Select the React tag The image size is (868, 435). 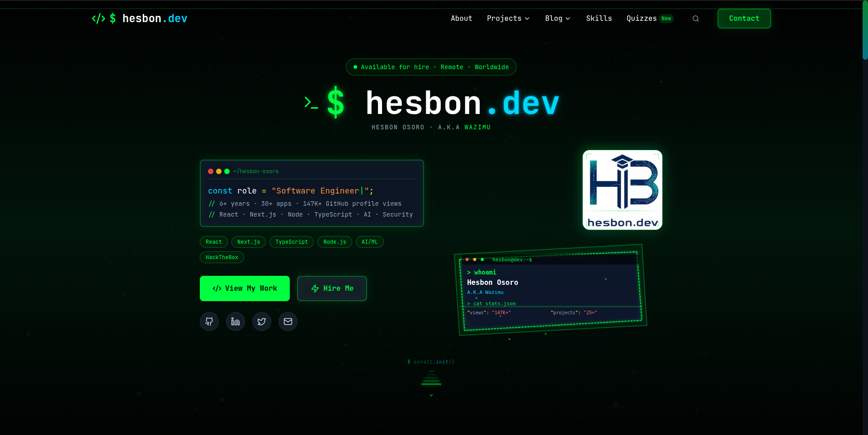(214, 242)
